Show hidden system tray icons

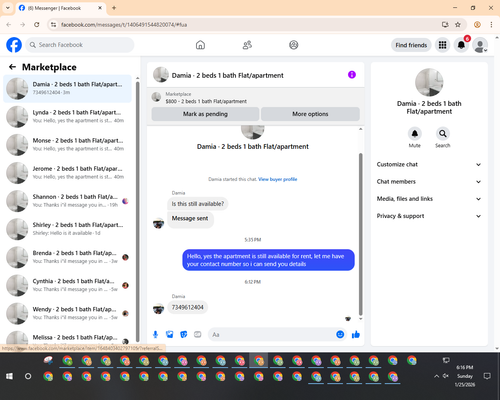[x=436, y=376]
